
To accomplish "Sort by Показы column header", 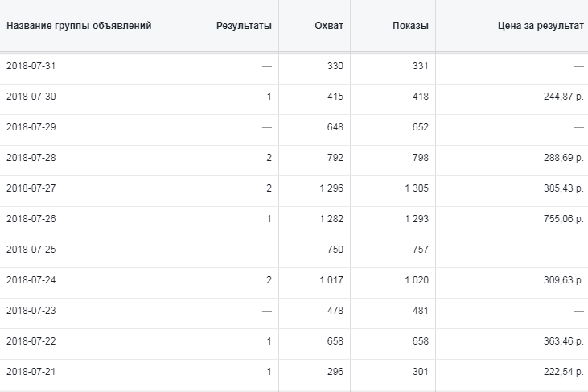I will (x=410, y=26).
